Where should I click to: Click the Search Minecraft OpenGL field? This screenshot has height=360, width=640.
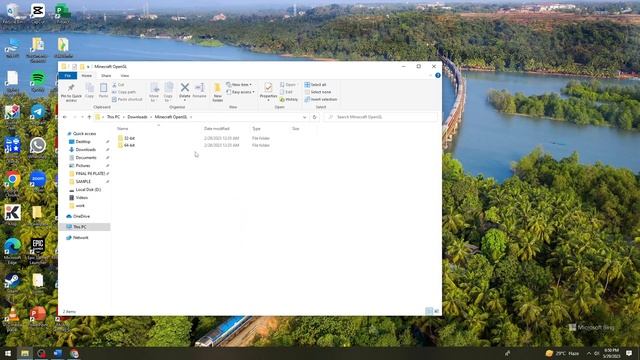[381, 117]
